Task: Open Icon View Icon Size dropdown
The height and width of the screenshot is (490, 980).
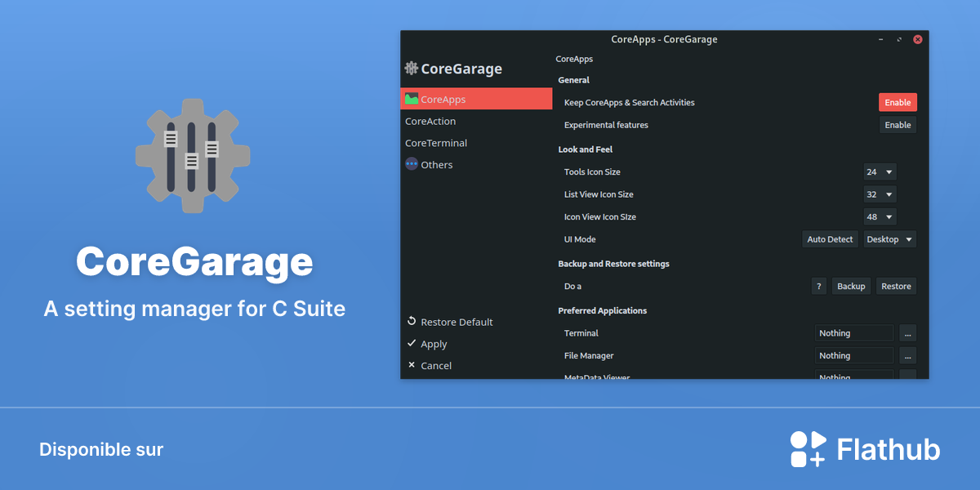Action: [880, 216]
